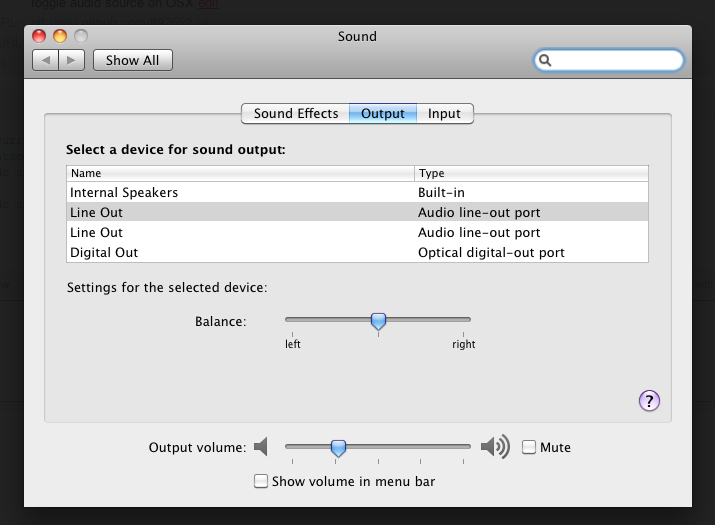Click the Built-in type cell
715x525 pixels.
click(441, 192)
